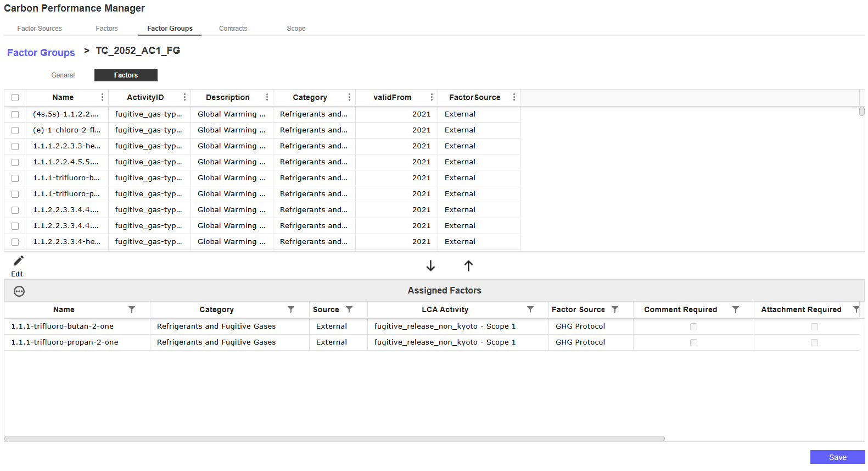The image size is (868, 471).
Task: Click the up arrow to unassign factors
Action: pyautogui.click(x=468, y=266)
